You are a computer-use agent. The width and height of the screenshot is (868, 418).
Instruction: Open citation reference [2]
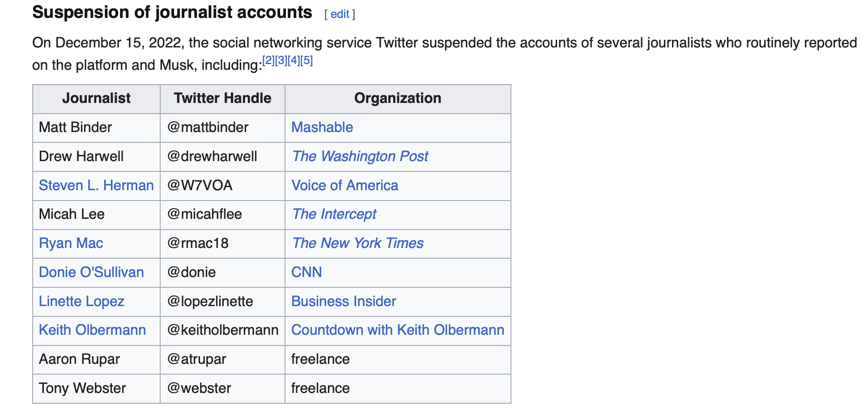pos(268,60)
